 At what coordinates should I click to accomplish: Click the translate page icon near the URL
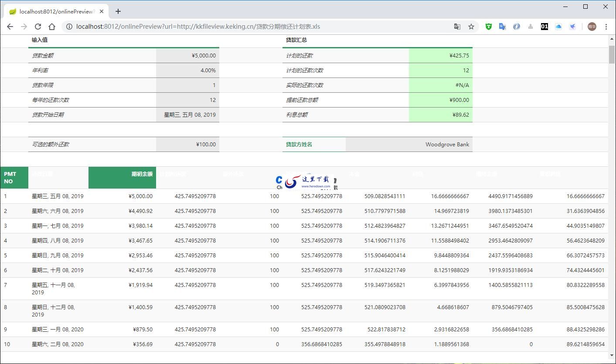[x=457, y=27]
